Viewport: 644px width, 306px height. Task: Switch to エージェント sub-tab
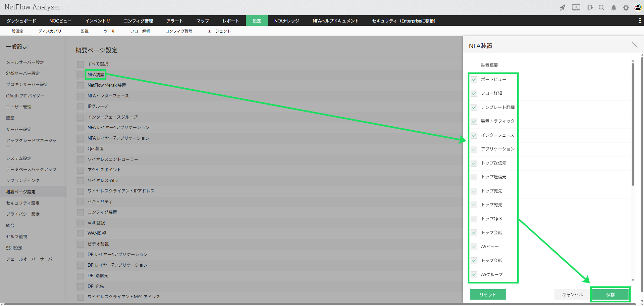click(219, 31)
